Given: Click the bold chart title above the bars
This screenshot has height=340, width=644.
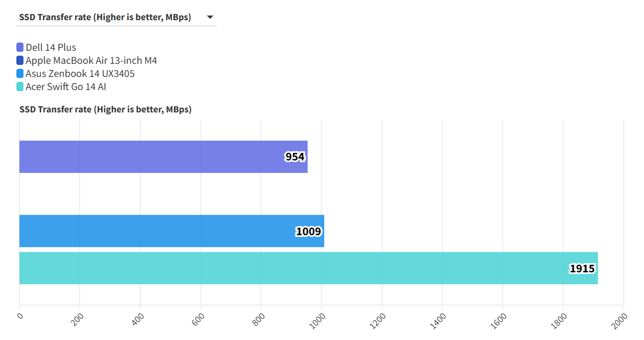Looking at the screenshot, I should point(105,110).
